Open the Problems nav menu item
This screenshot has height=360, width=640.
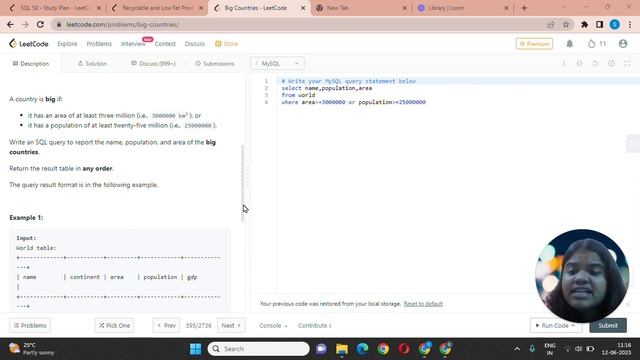[x=99, y=44]
